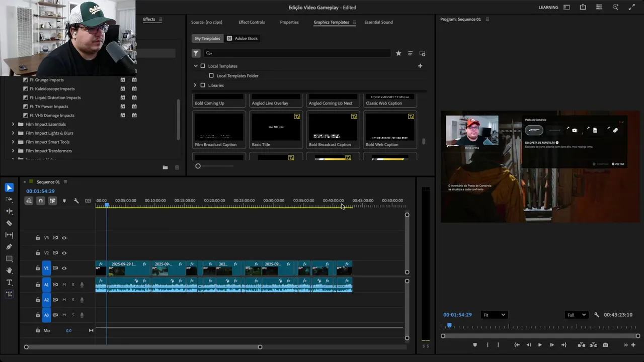Expand Film Impact Essentials folder
This screenshot has height=362, width=644.
tap(13, 124)
